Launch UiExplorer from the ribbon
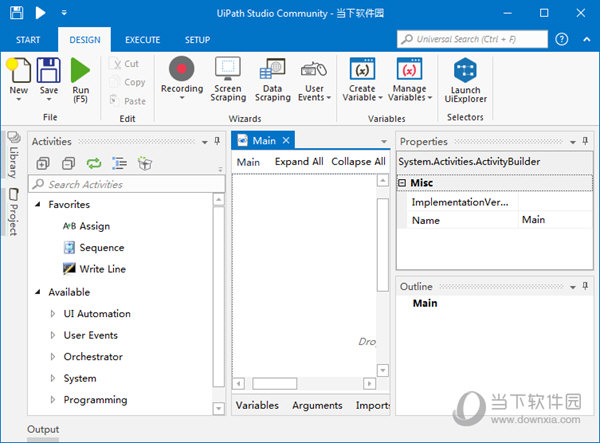The image size is (600, 443). (465, 80)
